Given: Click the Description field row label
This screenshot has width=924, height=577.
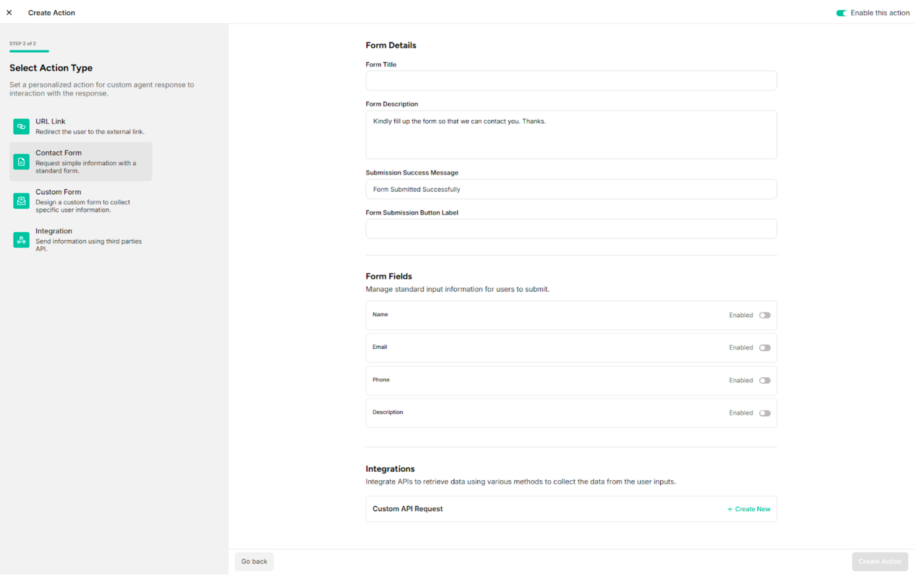Looking at the screenshot, I should tap(388, 412).
